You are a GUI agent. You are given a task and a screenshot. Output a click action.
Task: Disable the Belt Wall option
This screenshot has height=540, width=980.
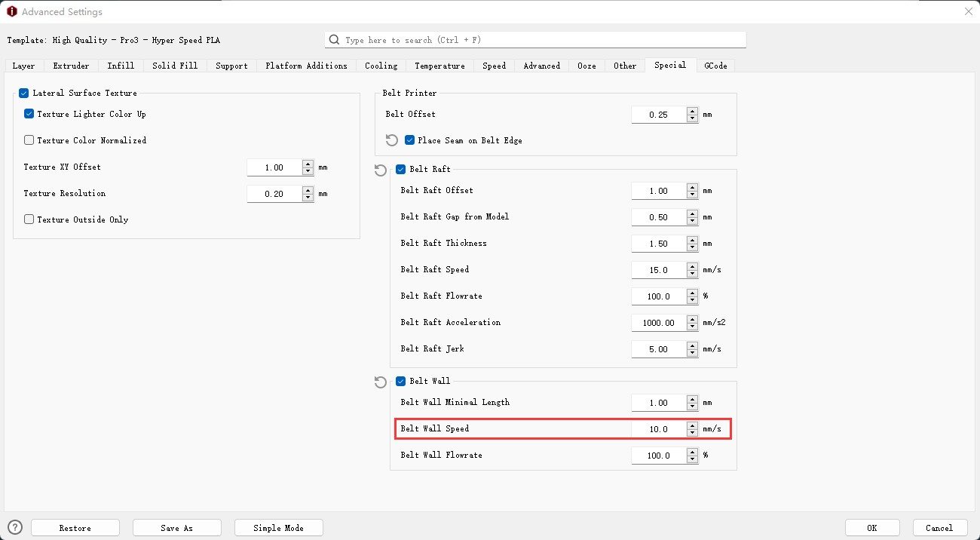(400, 381)
